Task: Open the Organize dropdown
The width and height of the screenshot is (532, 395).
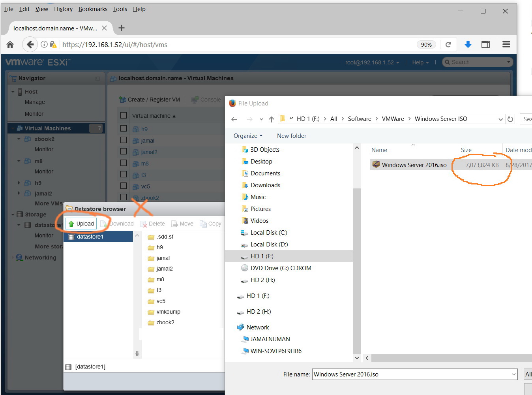Action: 247,135
